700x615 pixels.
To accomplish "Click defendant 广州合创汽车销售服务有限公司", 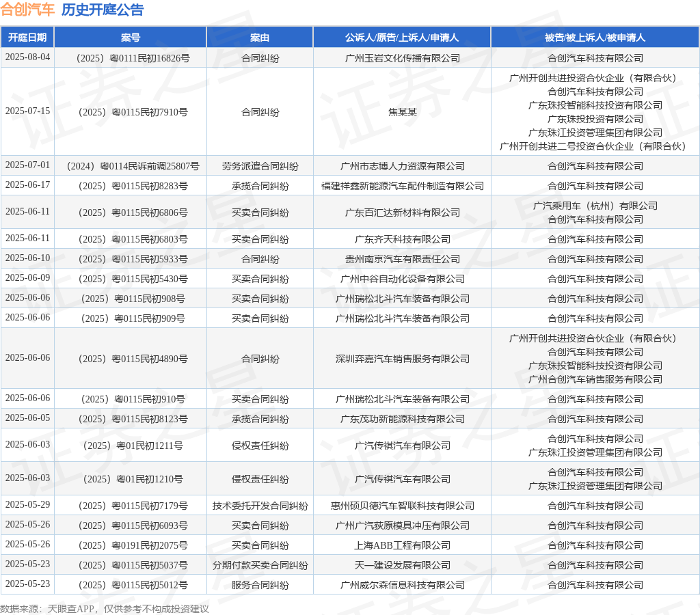I will (x=595, y=379).
